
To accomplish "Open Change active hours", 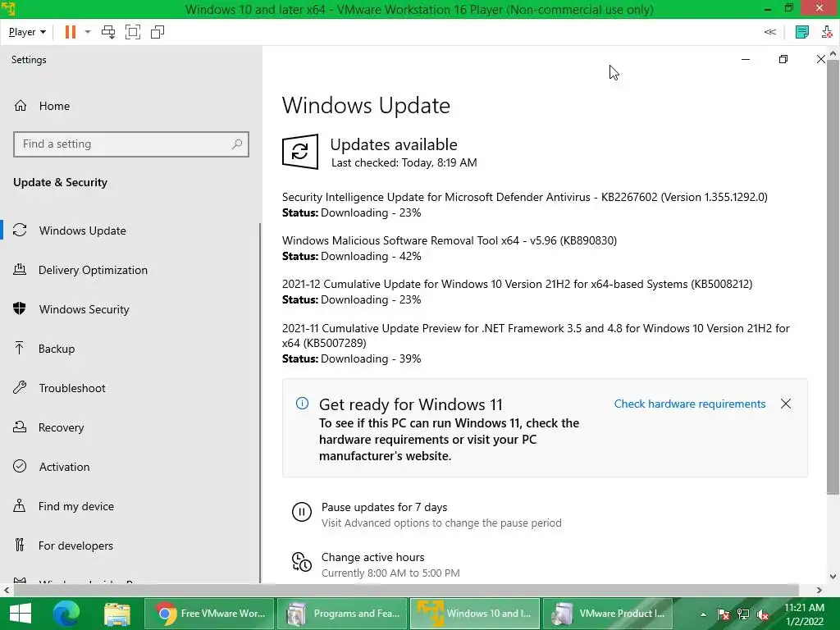I will 373,557.
